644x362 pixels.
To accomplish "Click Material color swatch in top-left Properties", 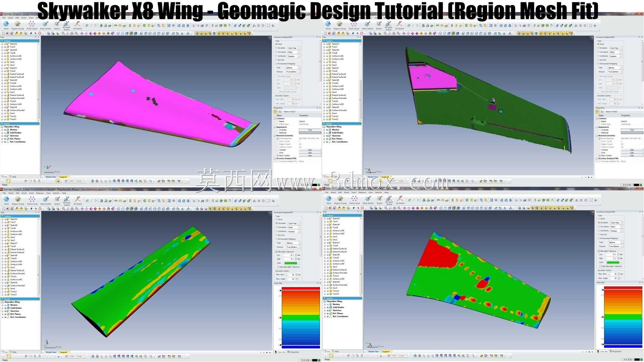I will pyautogui.click(x=310, y=133).
